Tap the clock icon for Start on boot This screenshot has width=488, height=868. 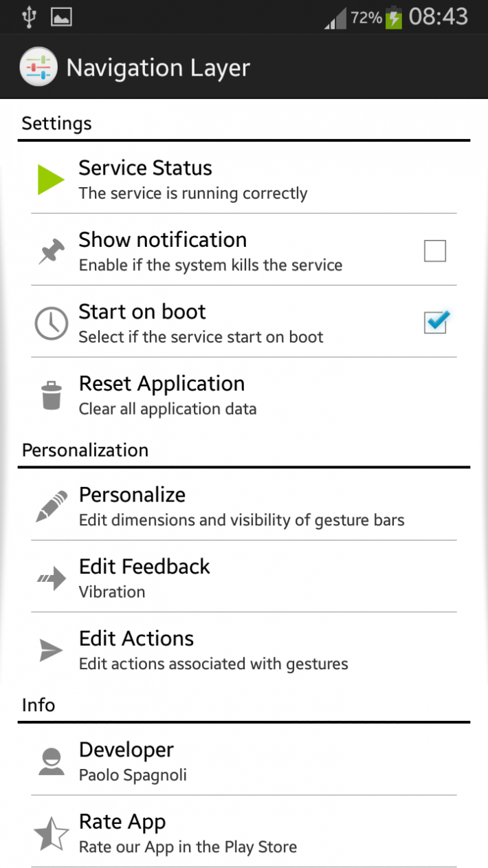[51, 323]
